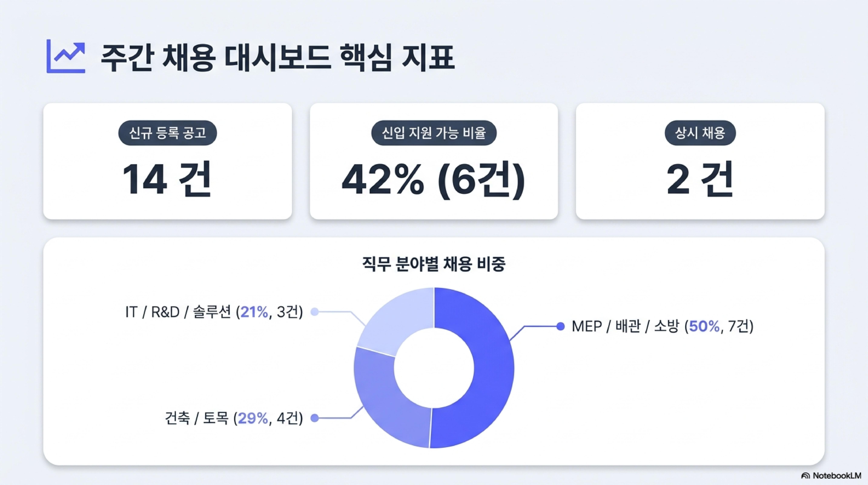Screen dimensions: 868x485
Task: Click the 14 건 metric value
Action: point(167,179)
